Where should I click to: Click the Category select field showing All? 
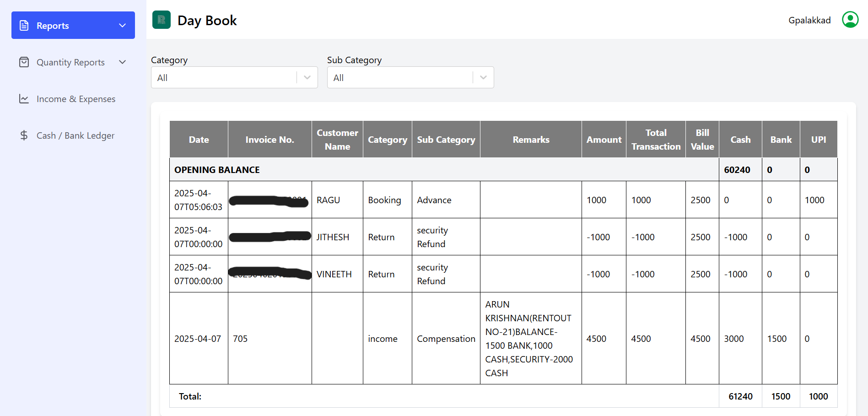[234, 77]
